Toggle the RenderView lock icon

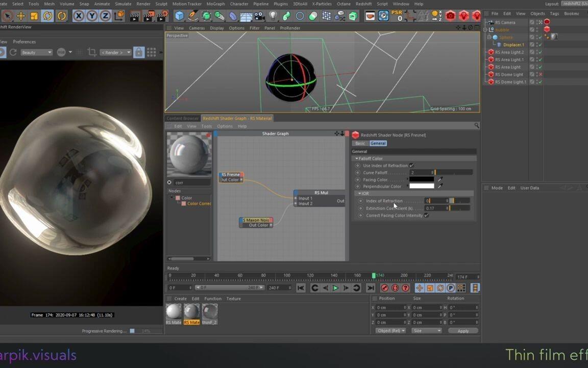(x=139, y=52)
